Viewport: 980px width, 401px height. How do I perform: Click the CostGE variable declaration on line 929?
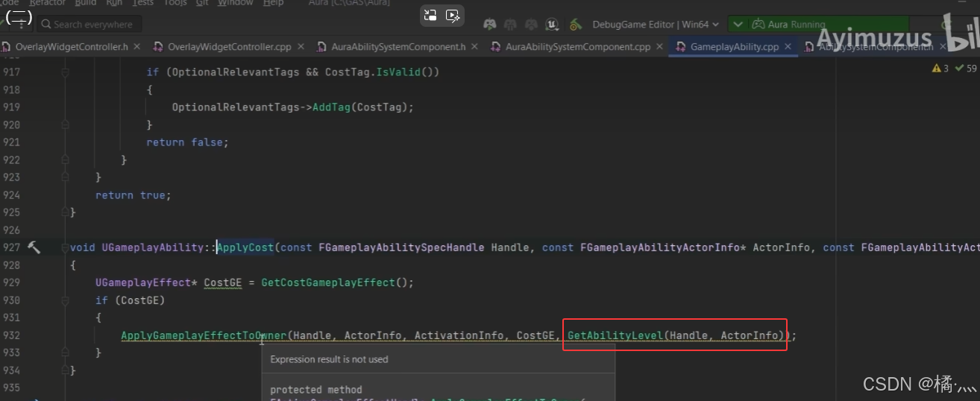coord(223,283)
